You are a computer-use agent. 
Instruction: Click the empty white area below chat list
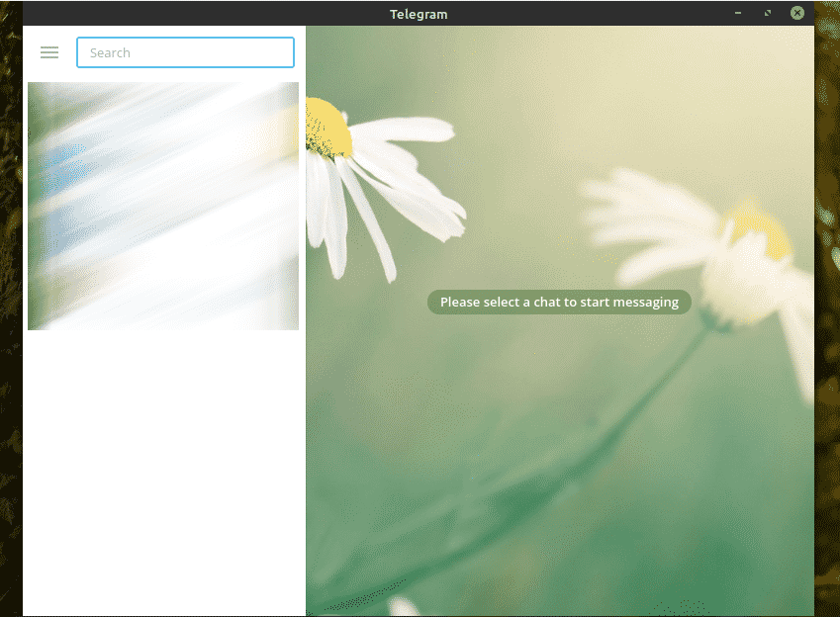[x=163, y=475]
